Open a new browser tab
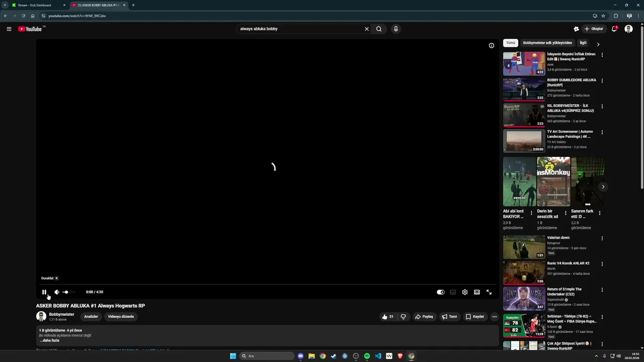This screenshot has height=362, width=644. click(133, 5)
